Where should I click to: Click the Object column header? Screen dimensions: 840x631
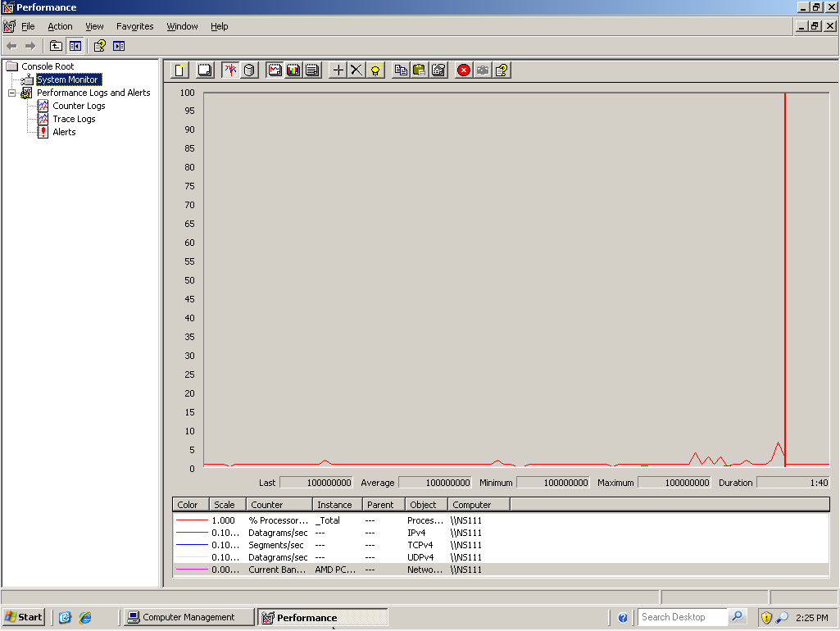point(426,505)
